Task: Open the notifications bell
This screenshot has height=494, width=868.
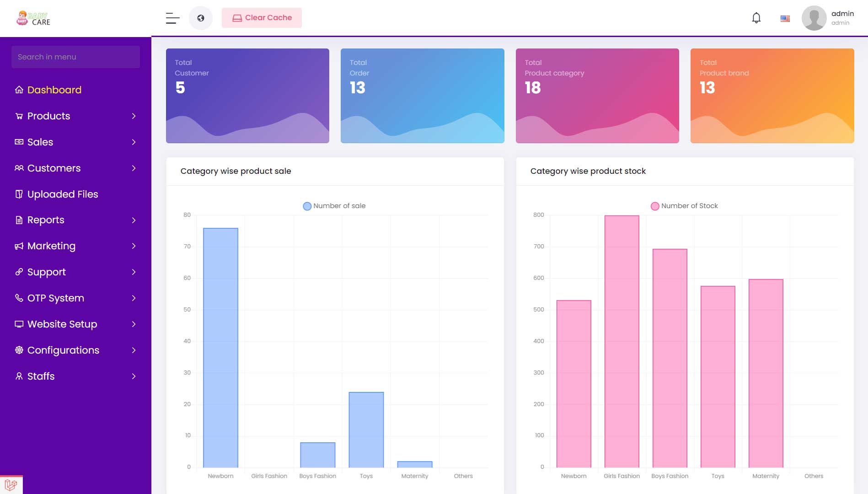Action: pyautogui.click(x=756, y=18)
